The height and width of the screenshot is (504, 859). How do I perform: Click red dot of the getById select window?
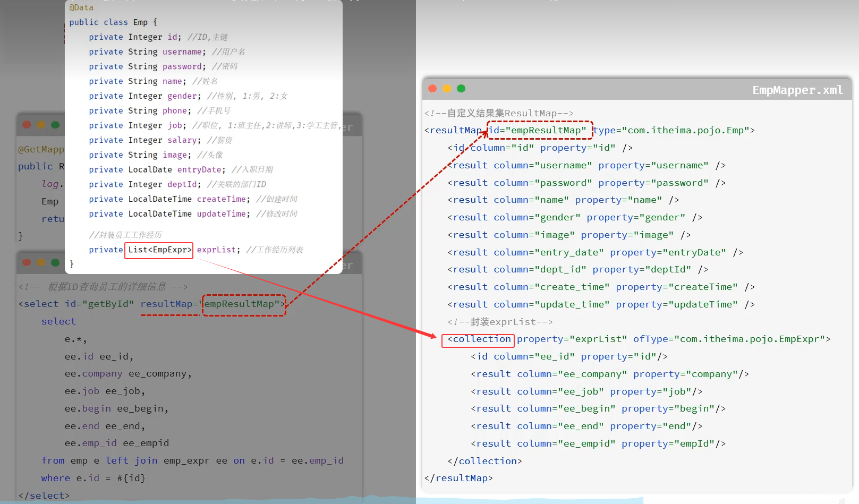27,262
